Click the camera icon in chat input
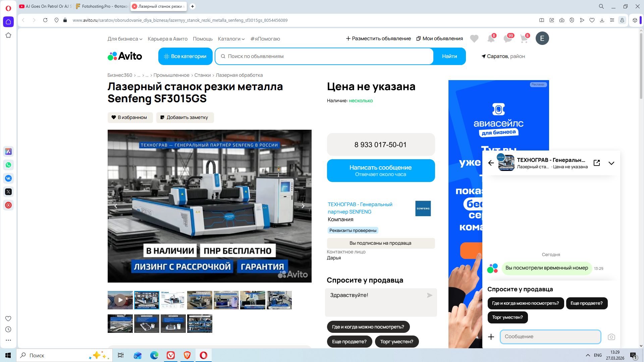The width and height of the screenshot is (644, 362). [611, 337]
